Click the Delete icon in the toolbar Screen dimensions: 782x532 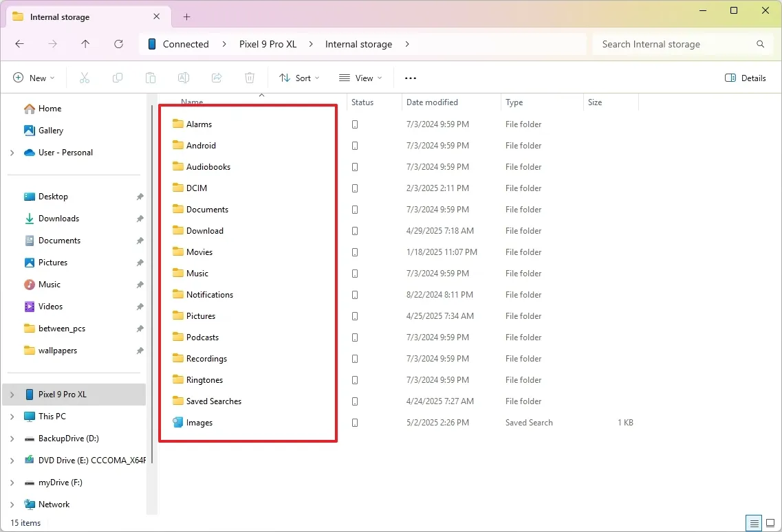250,78
